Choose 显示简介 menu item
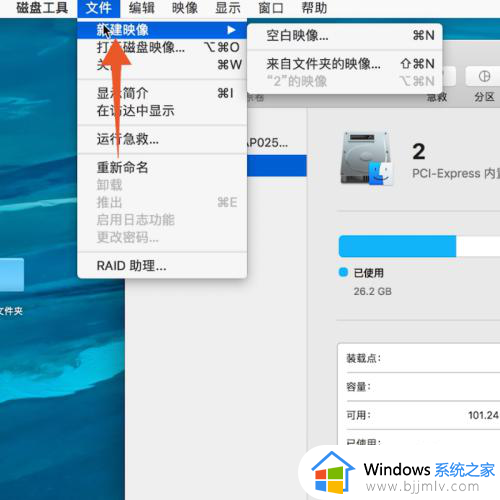 (162, 93)
